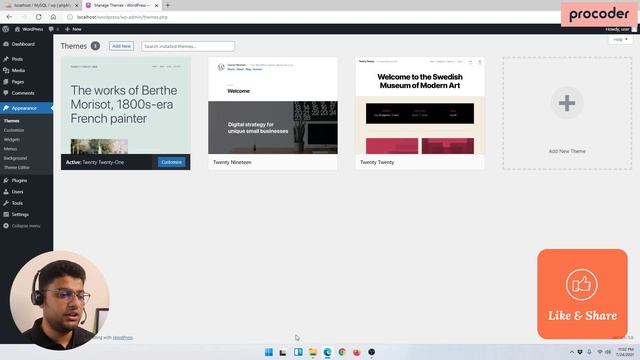Customize the active Twenty Twenty-One theme
The image size is (640, 360).
pos(171,162)
